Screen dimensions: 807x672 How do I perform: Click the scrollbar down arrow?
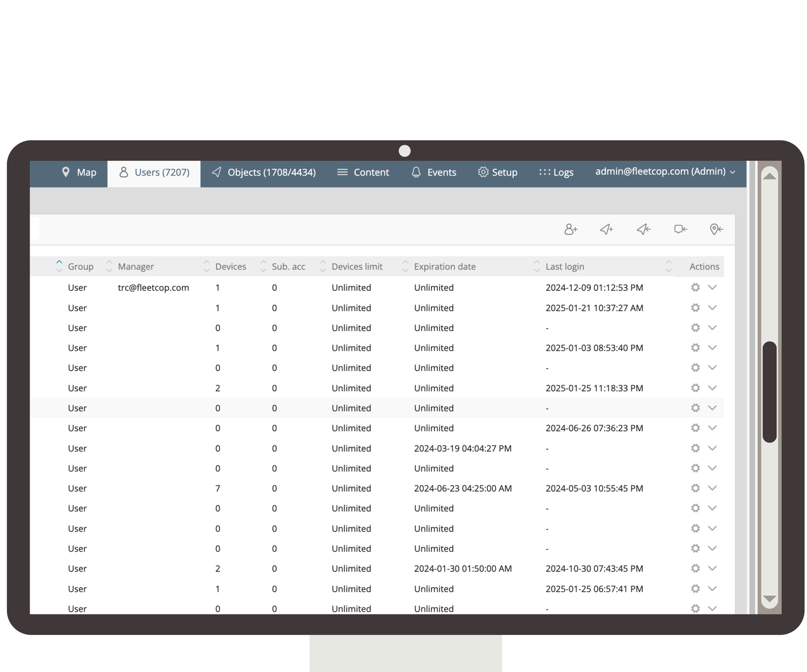tap(769, 599)
